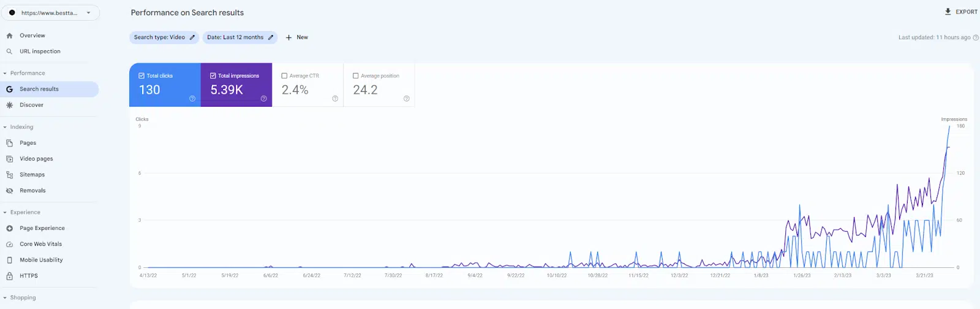
Task: Click the EXPORT button
Action: [961, 12]
